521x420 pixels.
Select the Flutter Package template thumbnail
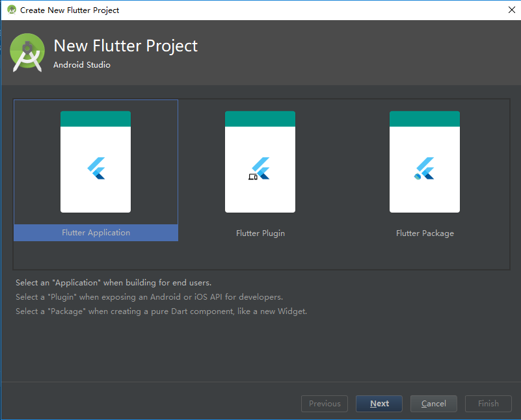(x=425, y=162)
